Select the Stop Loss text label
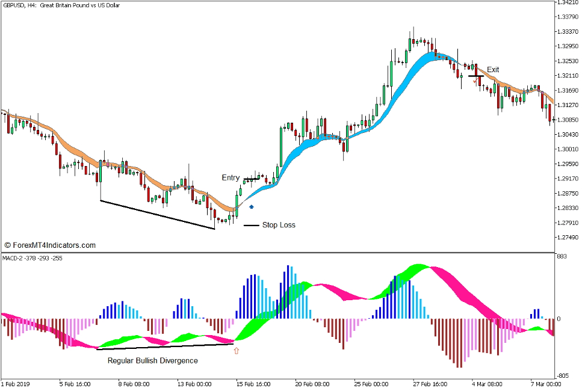588x391 pixels. [279, 225]
